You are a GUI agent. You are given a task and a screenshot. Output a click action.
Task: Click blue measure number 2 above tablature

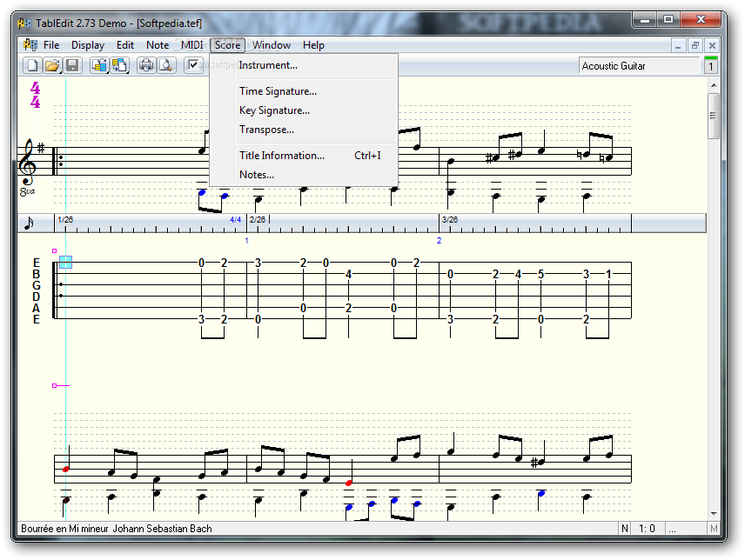tap(439, 241)
